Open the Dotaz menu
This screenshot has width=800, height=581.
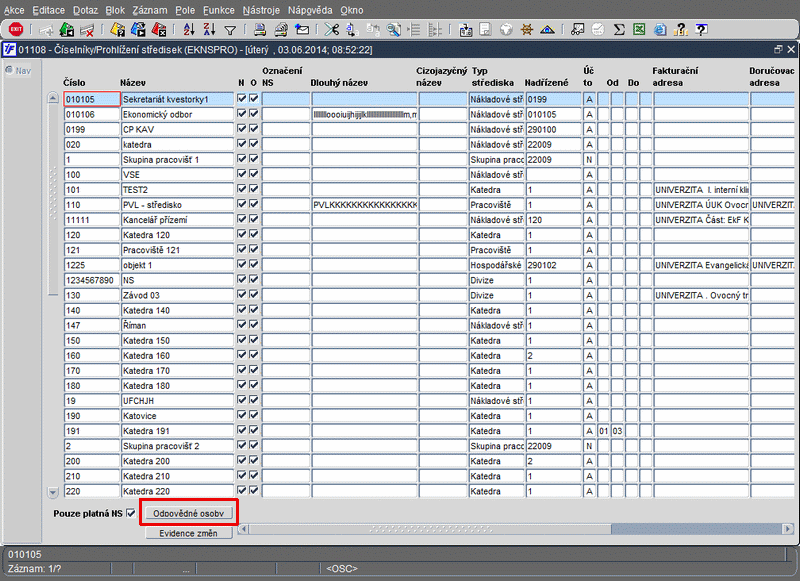(85, 10)
